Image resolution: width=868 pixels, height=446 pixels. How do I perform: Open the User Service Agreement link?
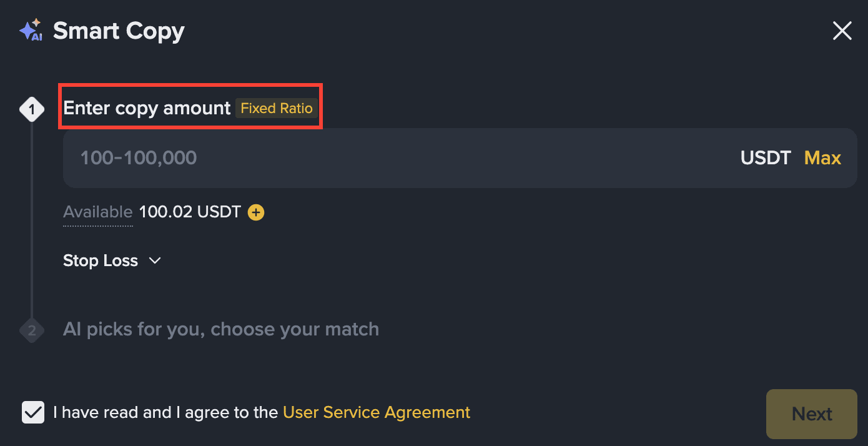(376, 412)
